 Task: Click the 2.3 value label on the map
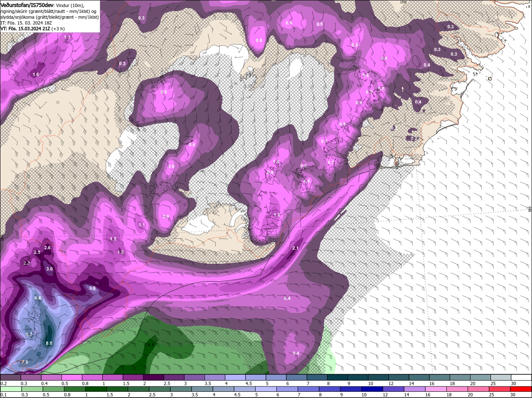point(27,263)
